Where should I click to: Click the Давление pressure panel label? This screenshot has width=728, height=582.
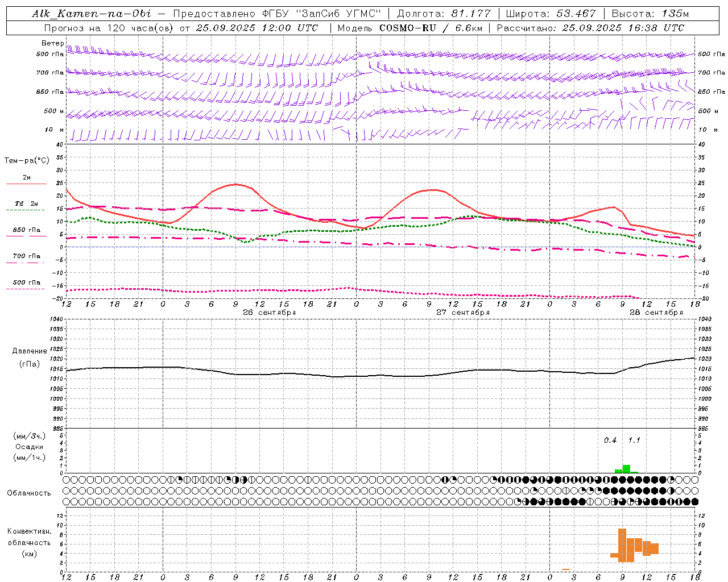coord(30,351)
